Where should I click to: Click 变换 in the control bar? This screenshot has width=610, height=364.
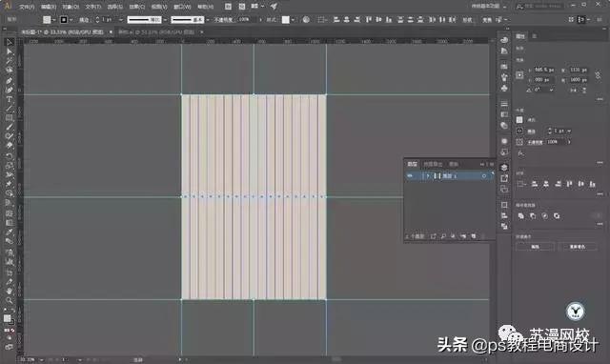click(487, 19)
